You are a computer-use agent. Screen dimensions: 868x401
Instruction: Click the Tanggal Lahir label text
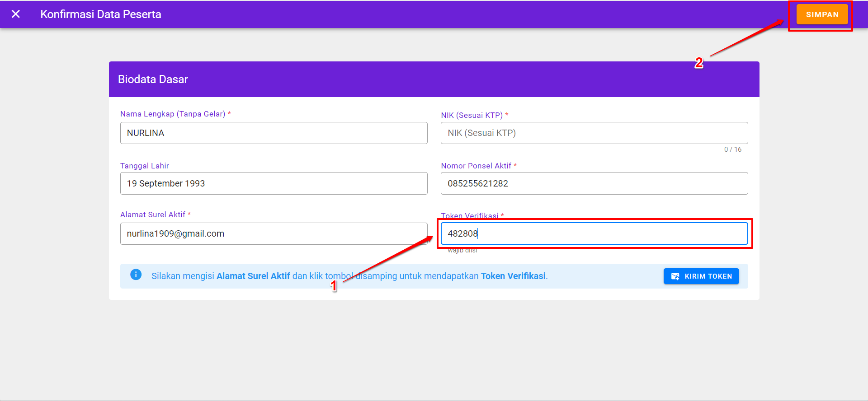[145, 166]
